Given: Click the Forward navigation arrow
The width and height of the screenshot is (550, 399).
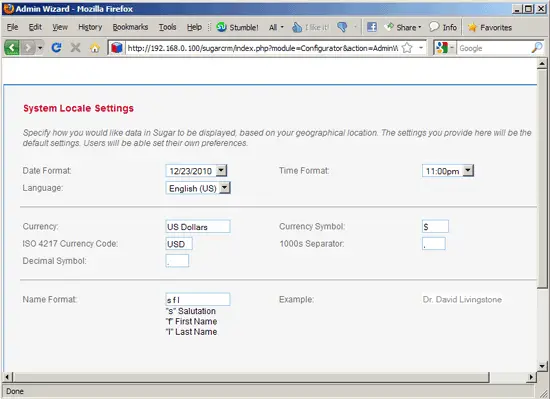Looking at the screenshot, I should [x=28, y=48].
